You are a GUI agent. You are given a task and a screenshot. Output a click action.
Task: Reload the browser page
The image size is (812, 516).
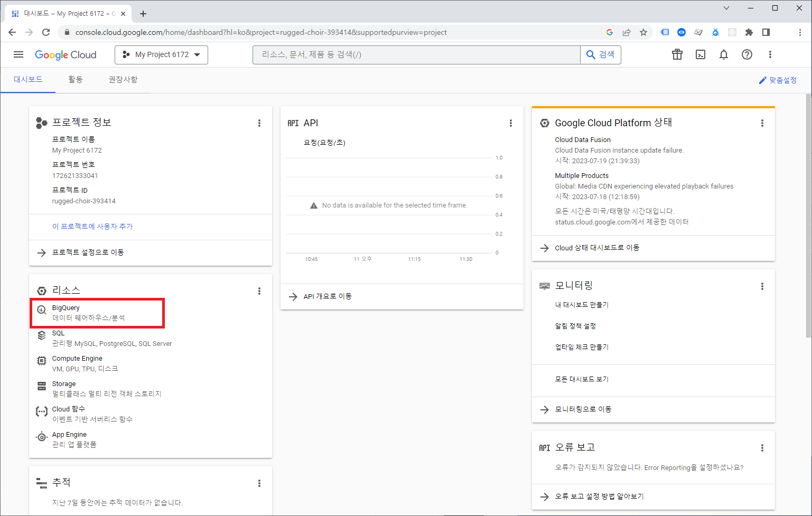coord(46,32)
